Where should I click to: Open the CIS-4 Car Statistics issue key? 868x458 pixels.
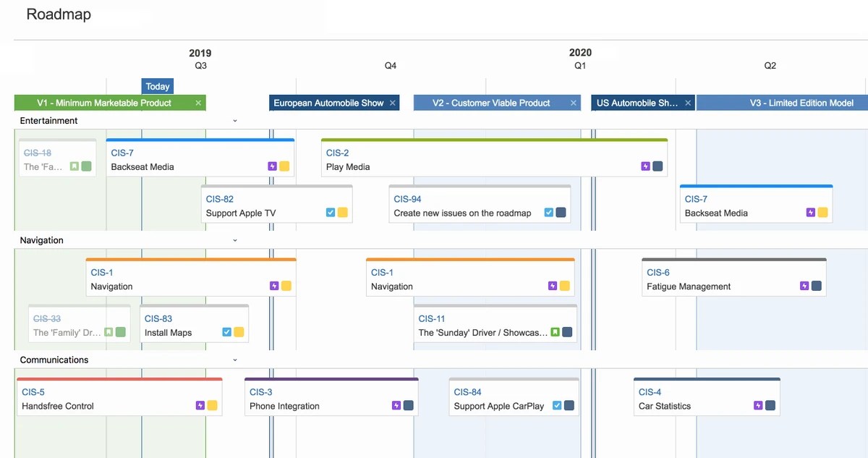tap(650, 392)
